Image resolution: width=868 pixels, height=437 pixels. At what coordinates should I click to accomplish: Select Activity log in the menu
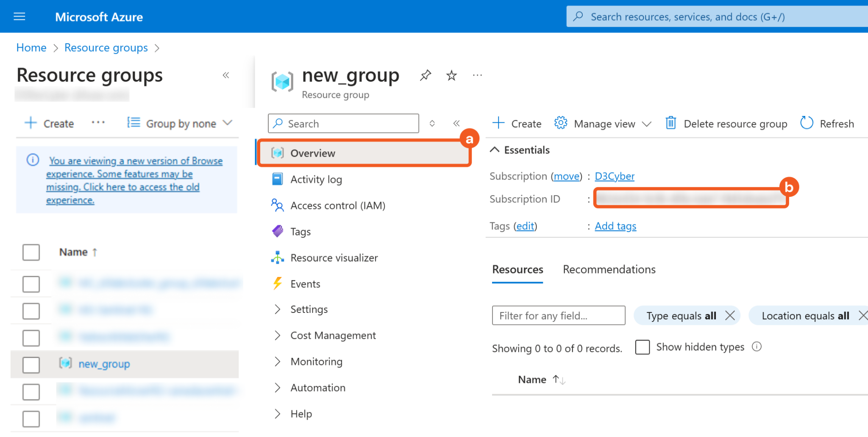coord(316,180)
